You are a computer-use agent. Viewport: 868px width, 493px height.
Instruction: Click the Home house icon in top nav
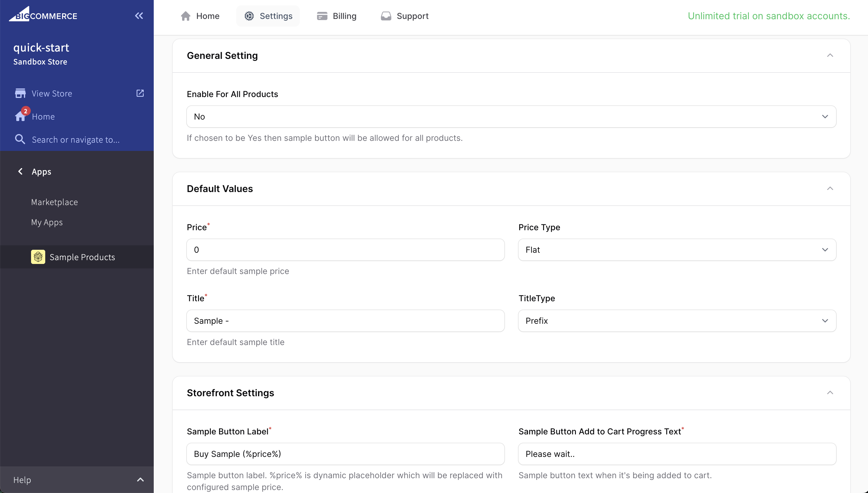pos(185,16)
